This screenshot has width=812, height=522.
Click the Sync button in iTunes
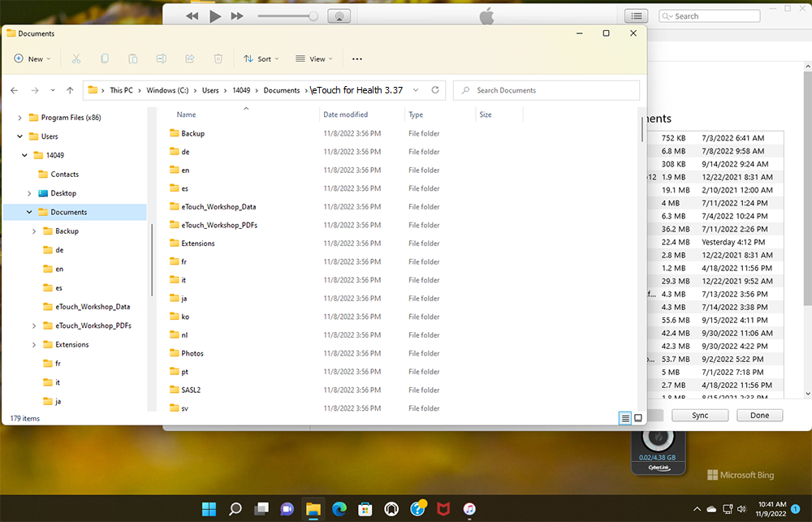[700, 416]
